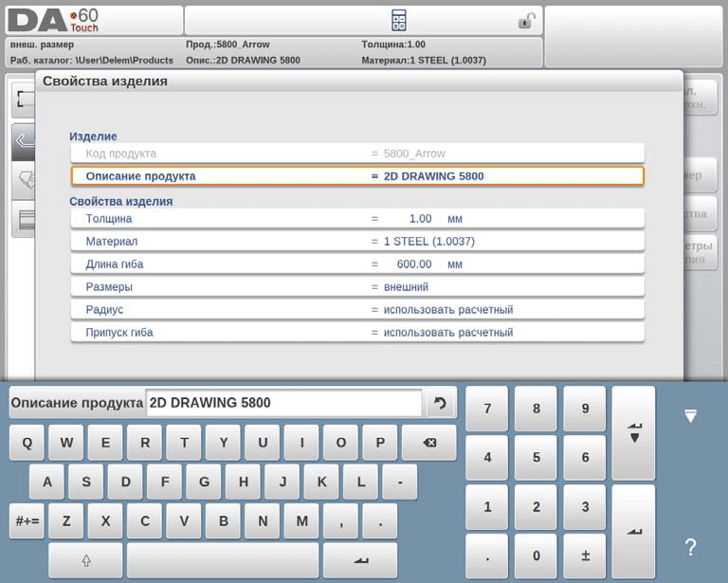728x583 pixels.
Task: Select the Длина гиба row
Action: coord(357,264)
